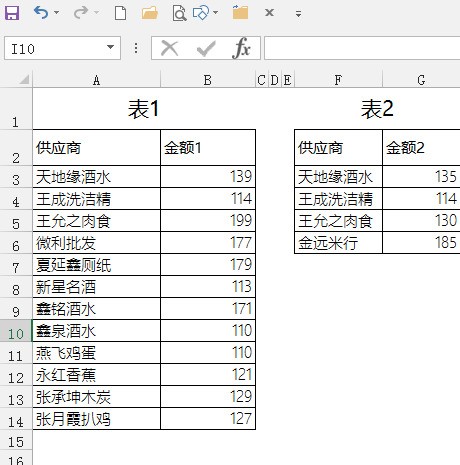Screen dimensions: 460x465
Task: Create a new blank workbook
Action: point(120,13)
